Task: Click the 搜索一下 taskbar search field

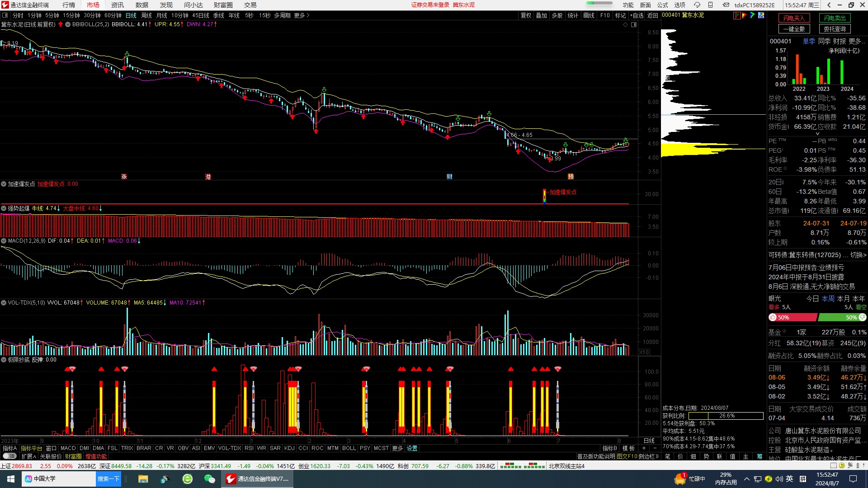Action: pos(108,479)
